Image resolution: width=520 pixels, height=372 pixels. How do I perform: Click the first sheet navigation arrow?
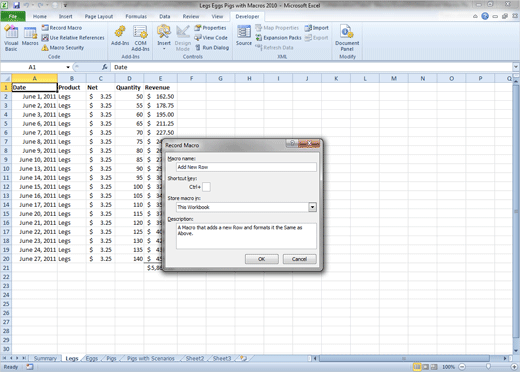5,358
